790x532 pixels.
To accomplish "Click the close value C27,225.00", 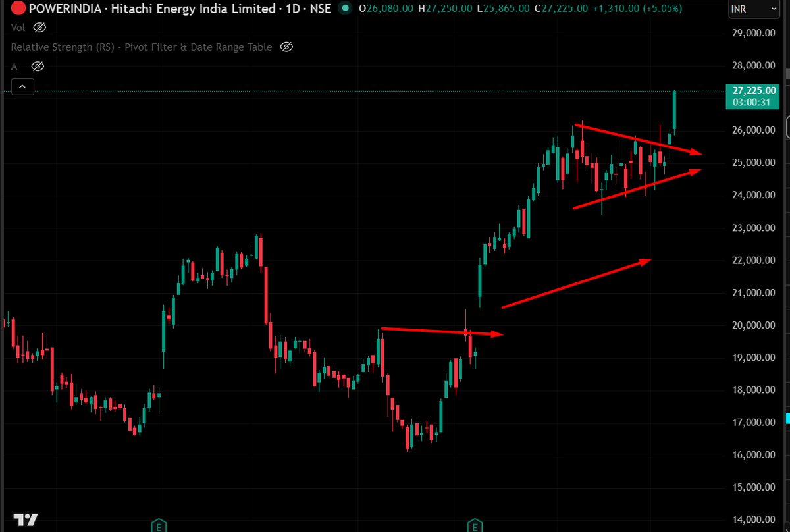I will coord(562,9).
